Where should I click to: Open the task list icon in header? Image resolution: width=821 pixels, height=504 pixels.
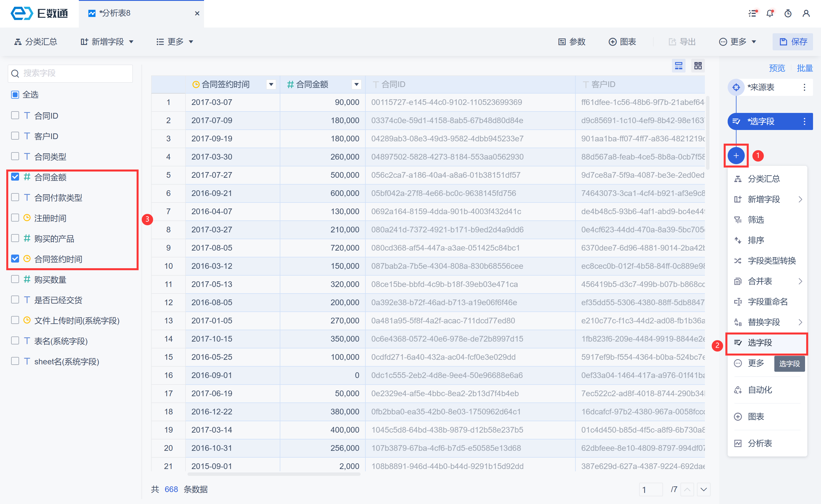752,13
